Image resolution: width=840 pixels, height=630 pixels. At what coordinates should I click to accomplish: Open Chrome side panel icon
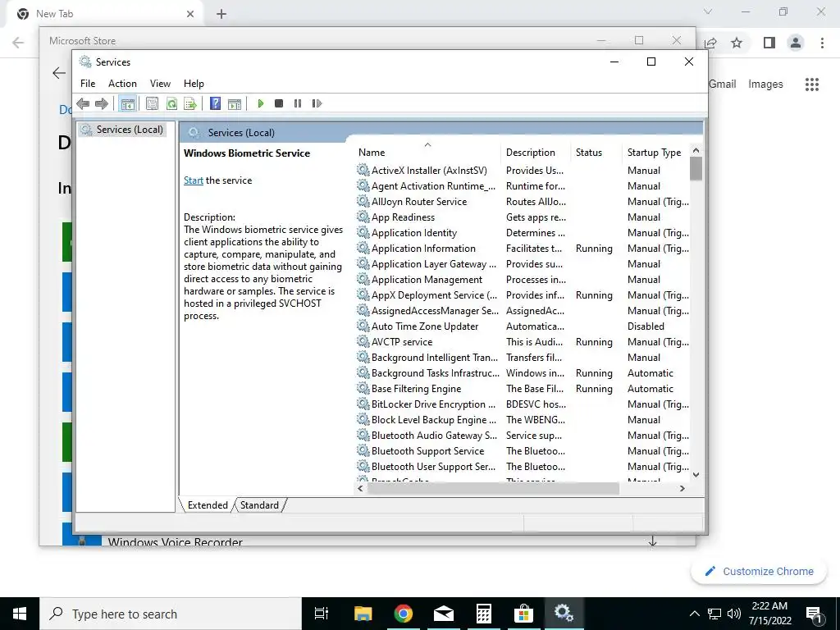(x=769, y=43)
